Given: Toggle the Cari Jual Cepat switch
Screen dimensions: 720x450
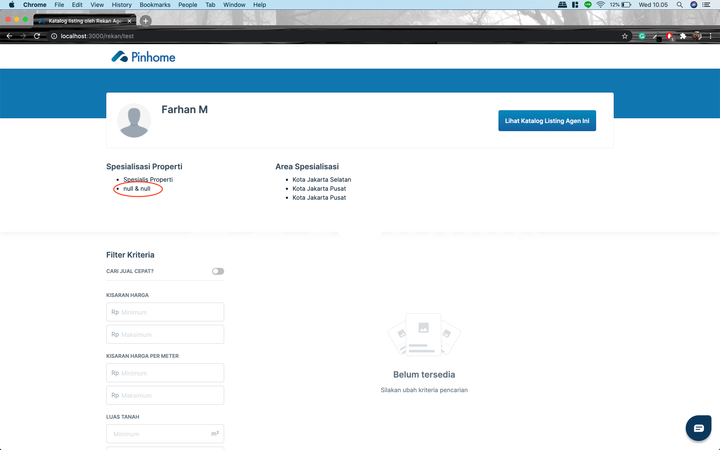Looking at the screenshot, I should pos(217,271).
